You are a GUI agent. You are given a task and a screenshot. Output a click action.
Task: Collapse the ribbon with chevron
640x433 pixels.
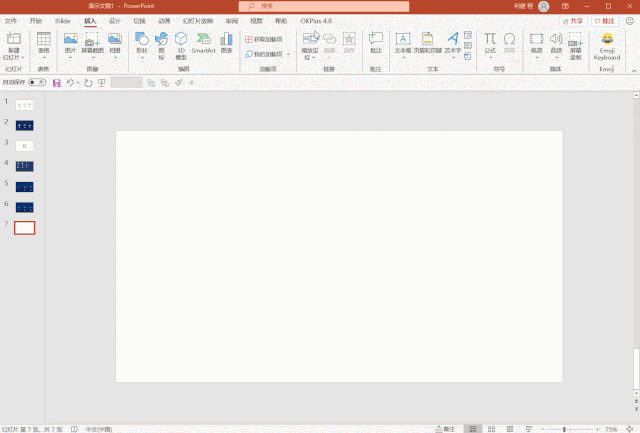(634, 71)
